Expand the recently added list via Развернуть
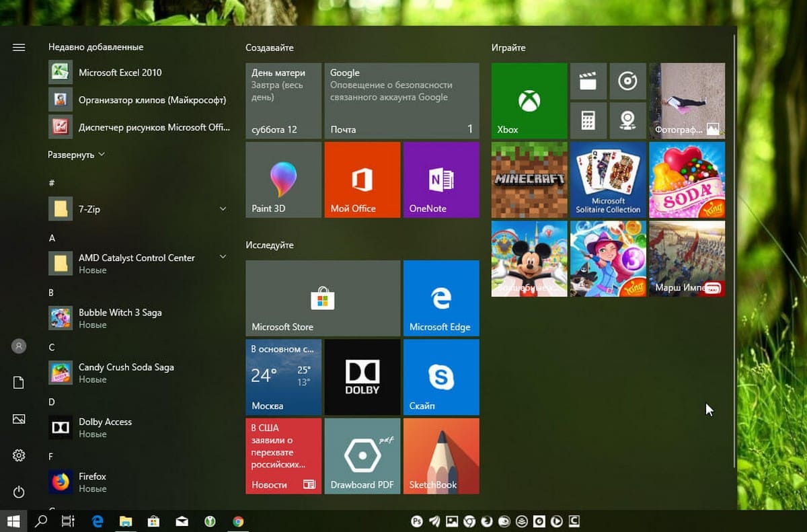 click(x=76, y=155)
